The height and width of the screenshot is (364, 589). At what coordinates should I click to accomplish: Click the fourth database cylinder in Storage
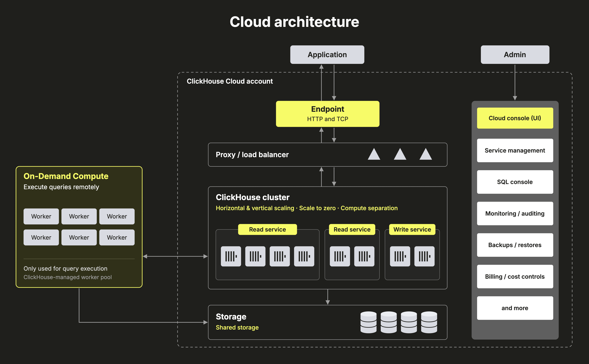click(x=429, y=322)
